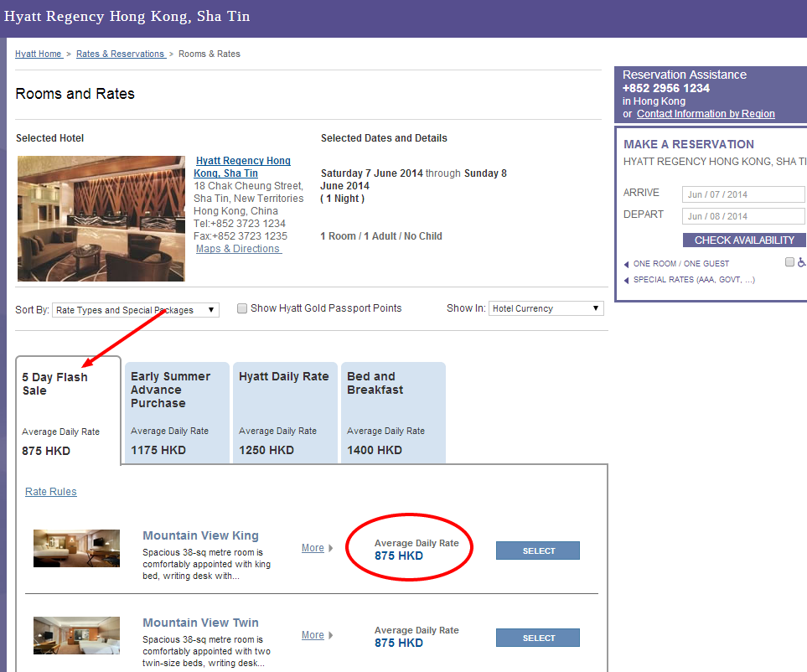Click the Hyatt Regency Hong Kong header title

coord(127,17)
